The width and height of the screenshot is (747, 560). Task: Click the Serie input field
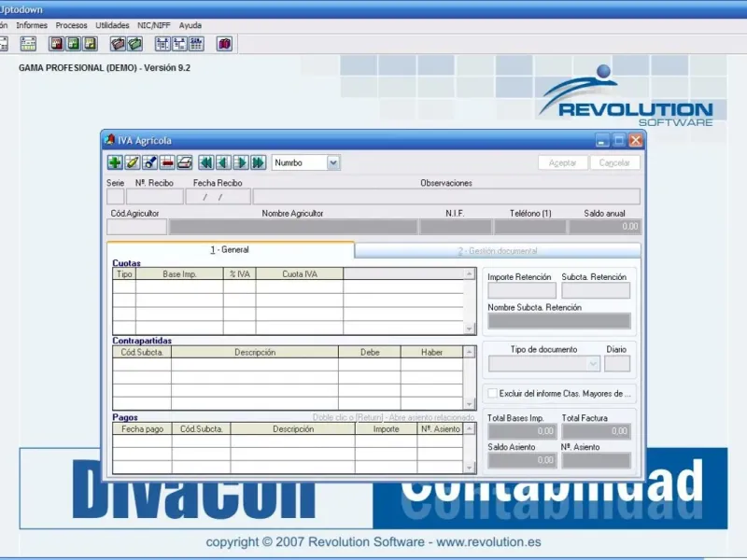click(115, 197)
